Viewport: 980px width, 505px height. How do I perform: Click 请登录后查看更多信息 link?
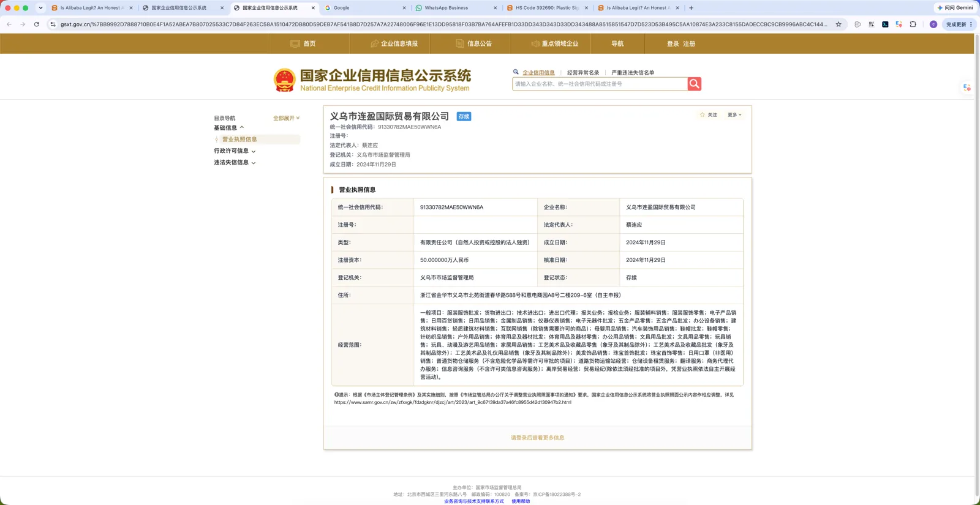pyautogui.click(x=538, y=438)
